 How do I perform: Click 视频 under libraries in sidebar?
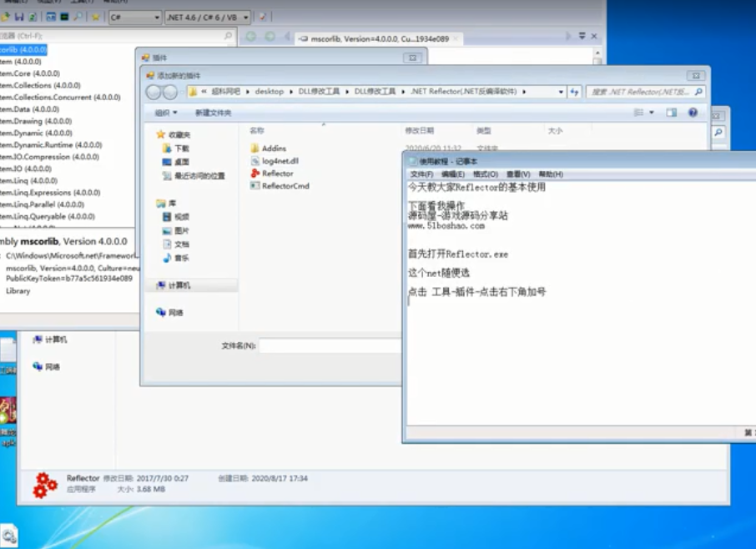tap(176, 217)
